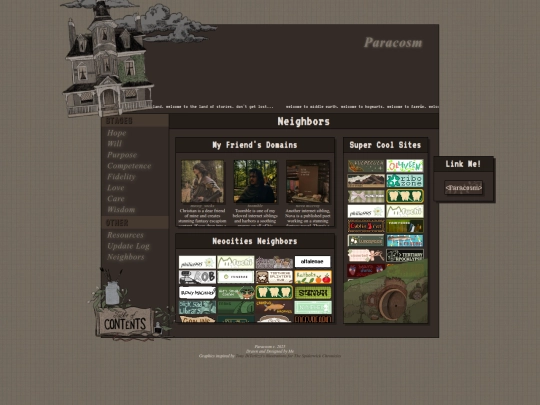Click the red fox badge with ornate border
This screenshot has width=540, height=405.
366,226
